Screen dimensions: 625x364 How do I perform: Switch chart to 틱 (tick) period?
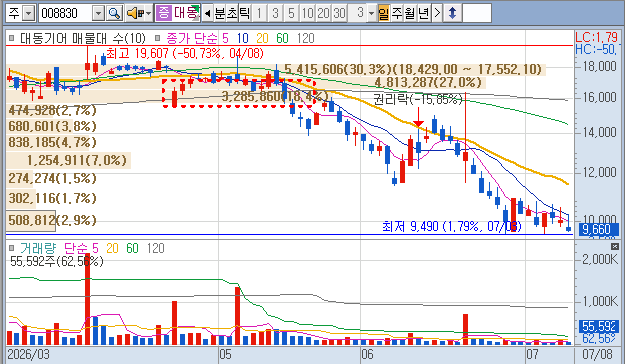click(244, 13)
